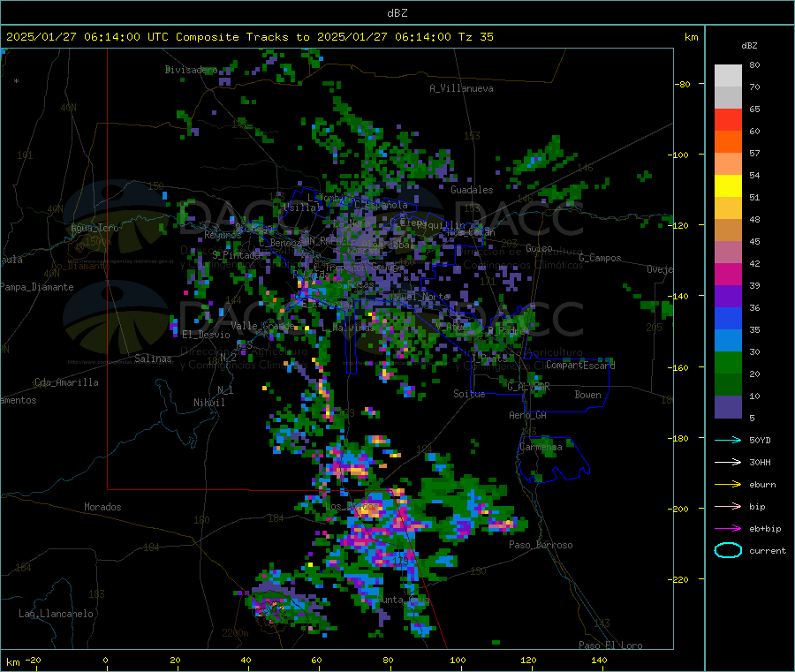The width and height of the screenshot is (795, 672).
Task: Select the dark orange 57-60 dBZ swatch
Action: pyautogui.click(x=728, y=142)
